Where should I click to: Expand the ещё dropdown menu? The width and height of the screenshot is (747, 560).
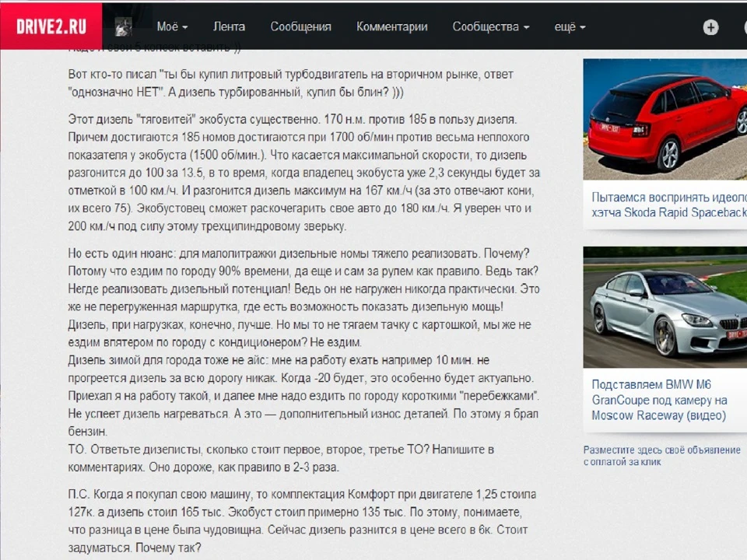(570, 26)
